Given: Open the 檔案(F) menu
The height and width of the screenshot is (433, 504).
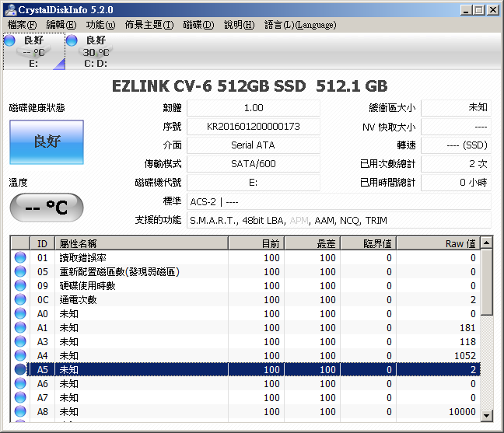Looking at the screenshot, I should coord(23,25).
